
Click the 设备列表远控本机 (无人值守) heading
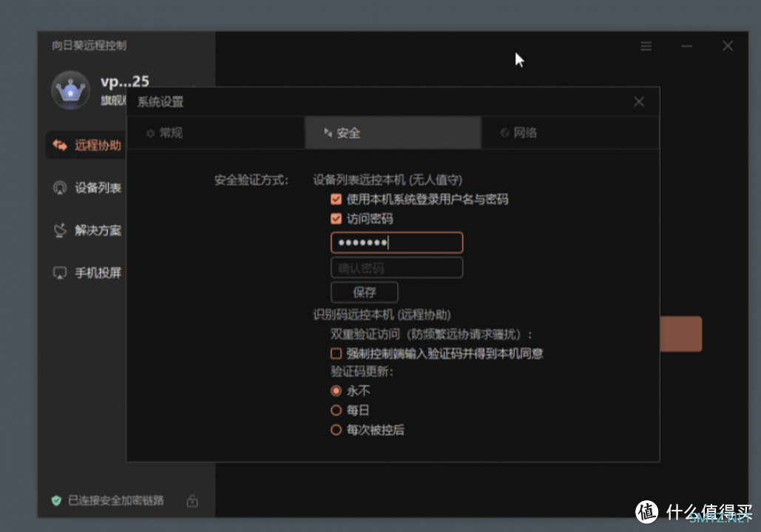[388, 180]
